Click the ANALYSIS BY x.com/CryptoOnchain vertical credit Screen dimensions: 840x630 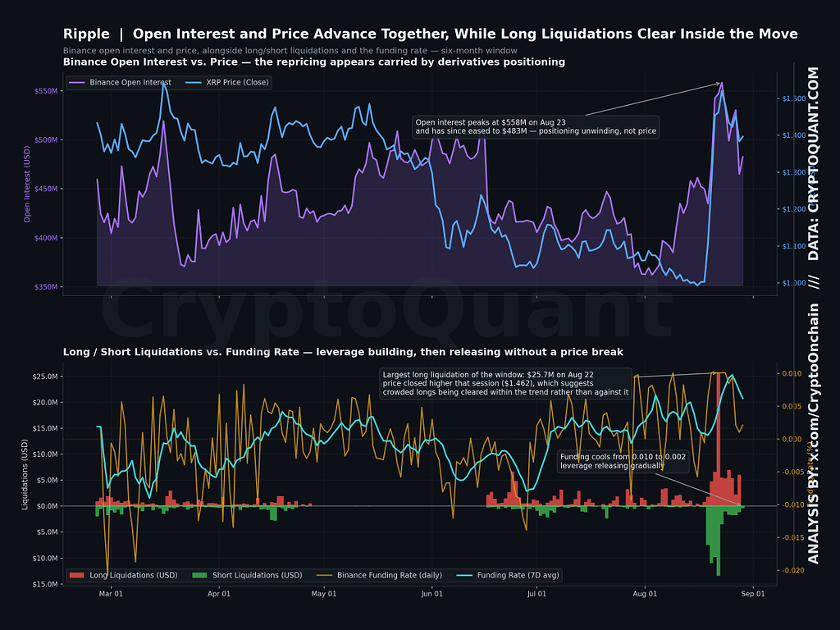point(814,433)
